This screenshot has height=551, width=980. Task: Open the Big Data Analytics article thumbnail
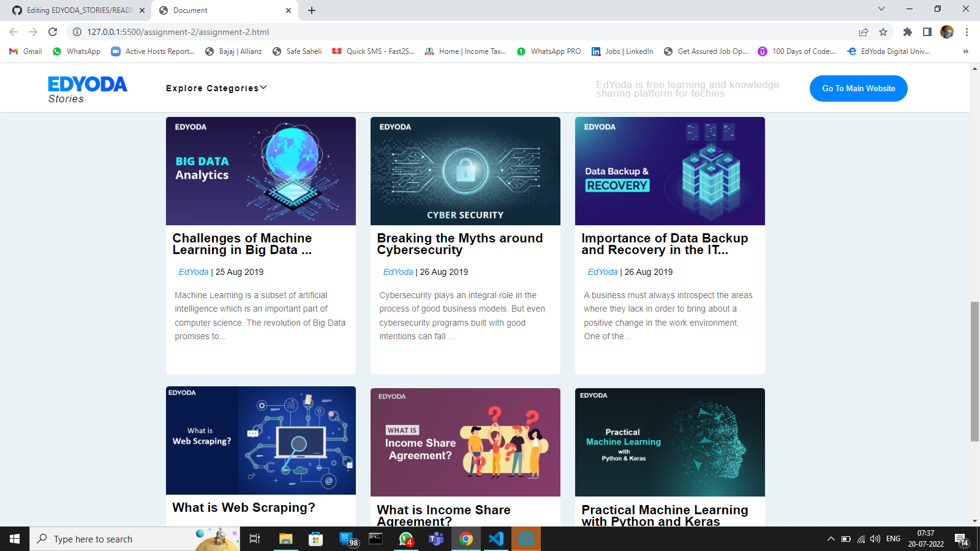[260, 171]
